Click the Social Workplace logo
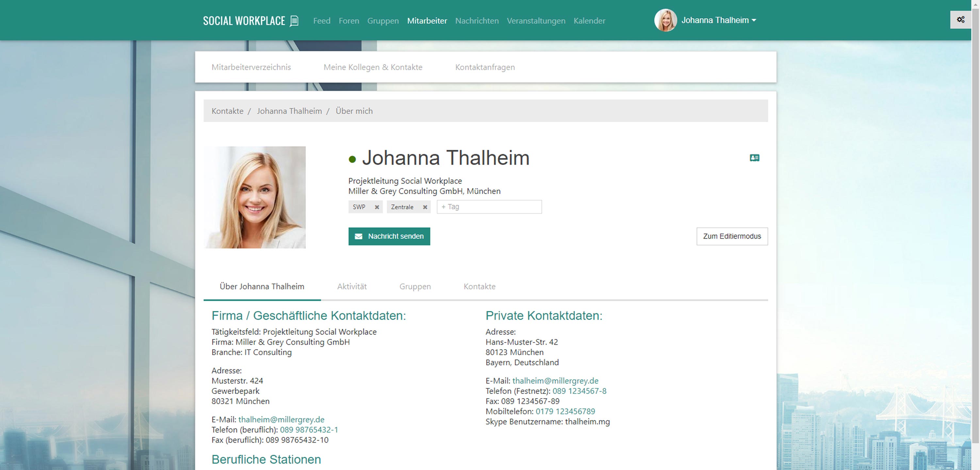The width and height of the screenshot is (980, 470). 250,21
